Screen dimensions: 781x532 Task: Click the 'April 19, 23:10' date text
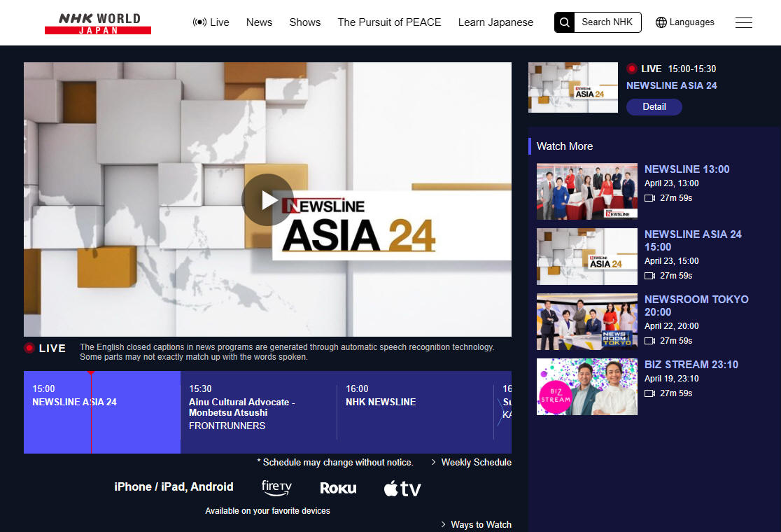(x=671, y=379)
